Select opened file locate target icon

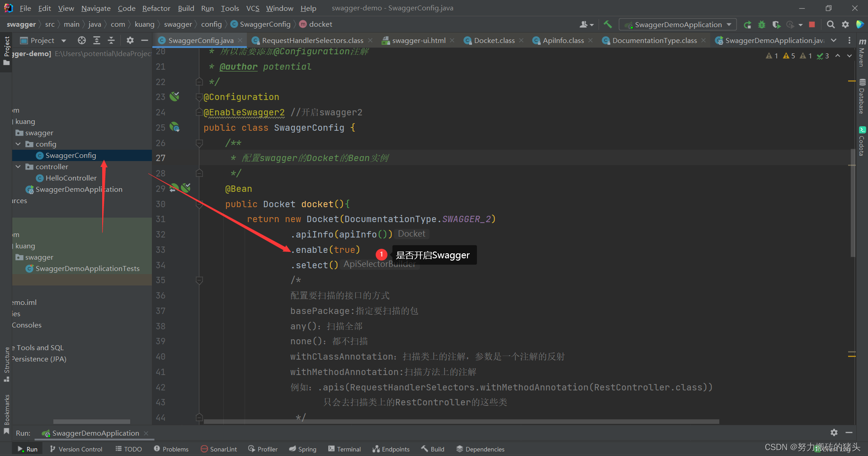pos(82,40)
